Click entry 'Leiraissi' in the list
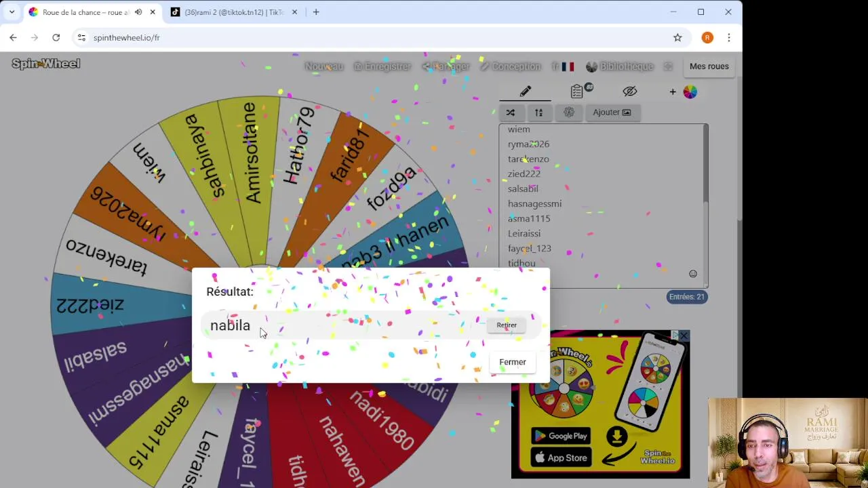The image size is (868, 488). tap(524, 234)
